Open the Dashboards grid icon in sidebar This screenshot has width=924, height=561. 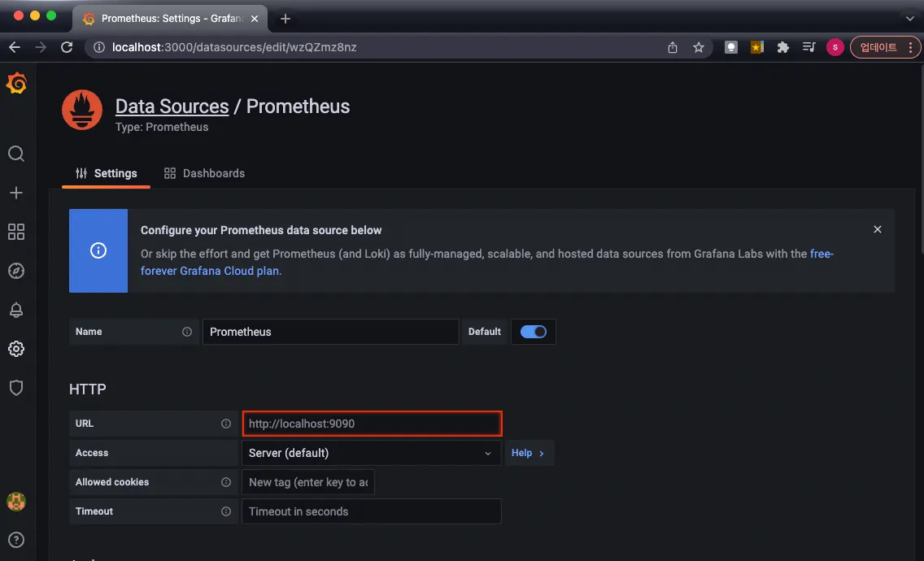16,232
